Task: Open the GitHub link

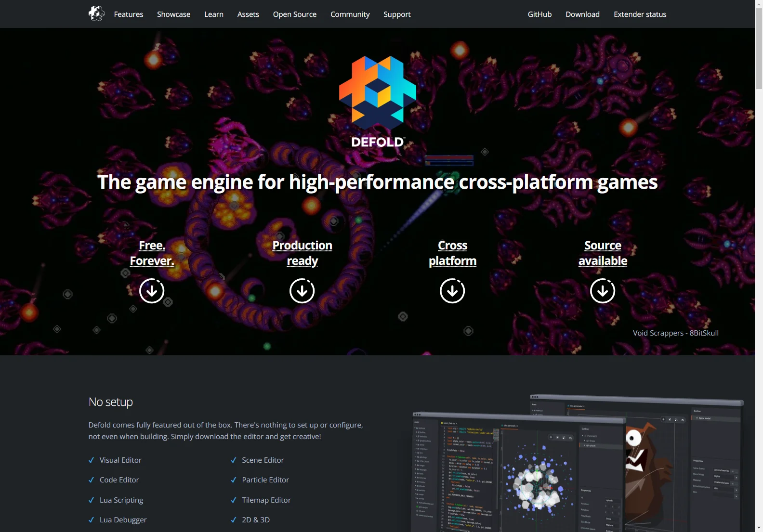Action: point(539,14)
